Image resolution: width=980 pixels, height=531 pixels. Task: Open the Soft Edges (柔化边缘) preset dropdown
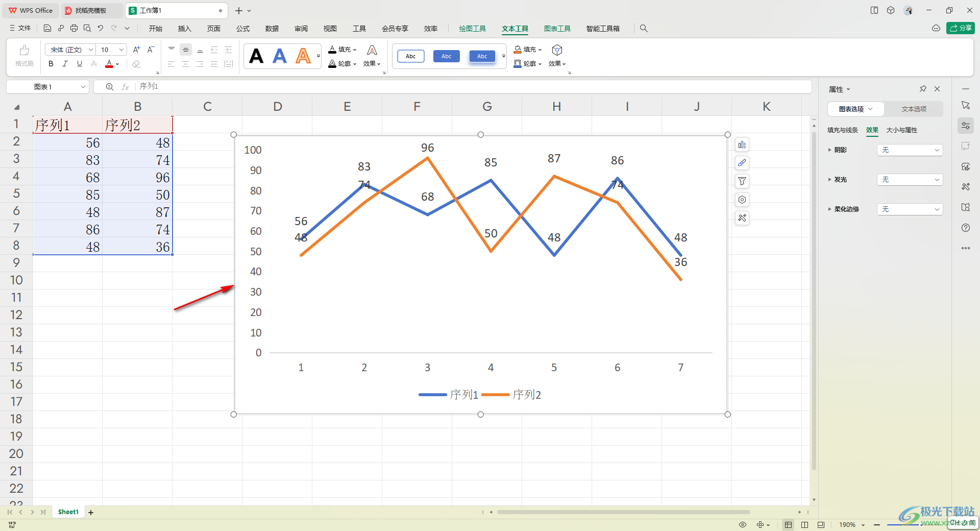tap(910, 209)
